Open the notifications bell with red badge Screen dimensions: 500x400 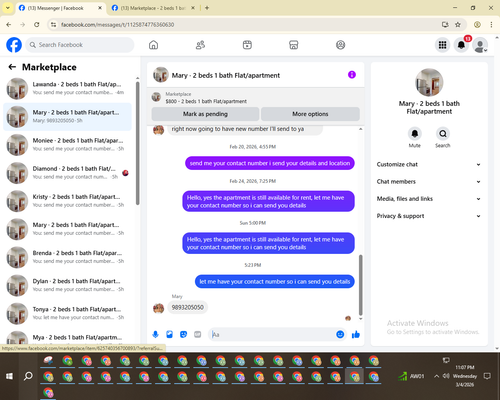tap(461, 45)
